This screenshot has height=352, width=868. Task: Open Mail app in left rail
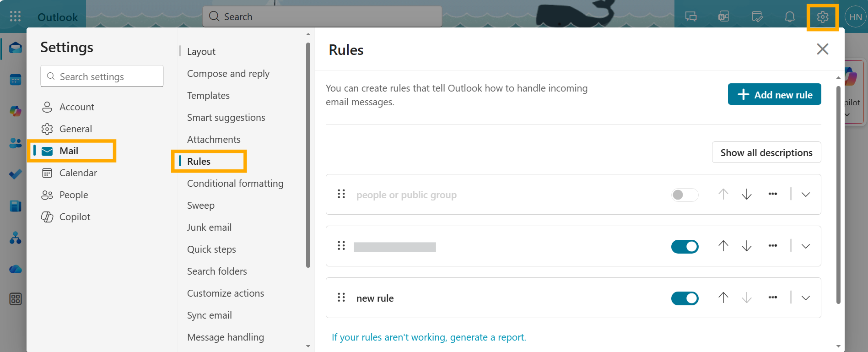16,48
